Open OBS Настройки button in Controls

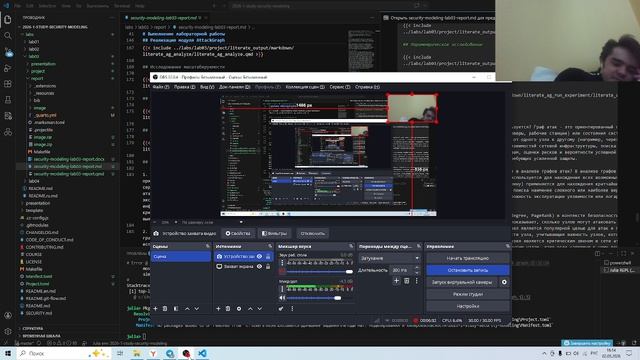point(468,306)
